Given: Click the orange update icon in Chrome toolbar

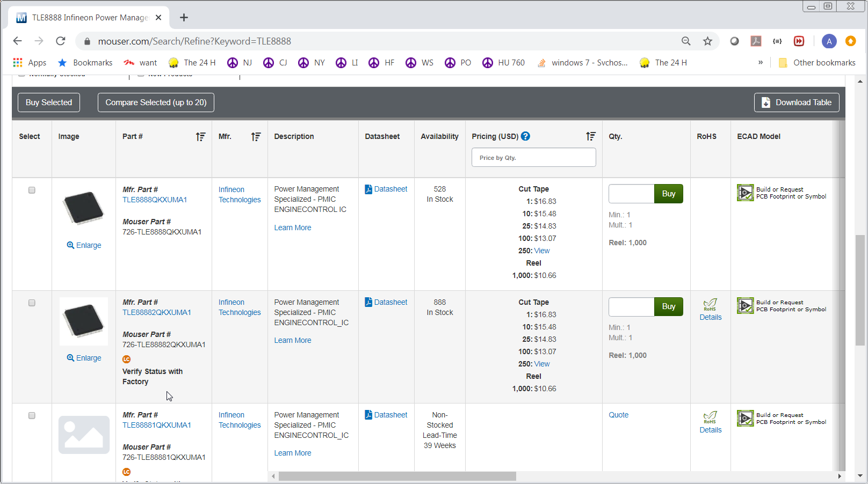Looking at the screenshot, I should pos(850,41).
